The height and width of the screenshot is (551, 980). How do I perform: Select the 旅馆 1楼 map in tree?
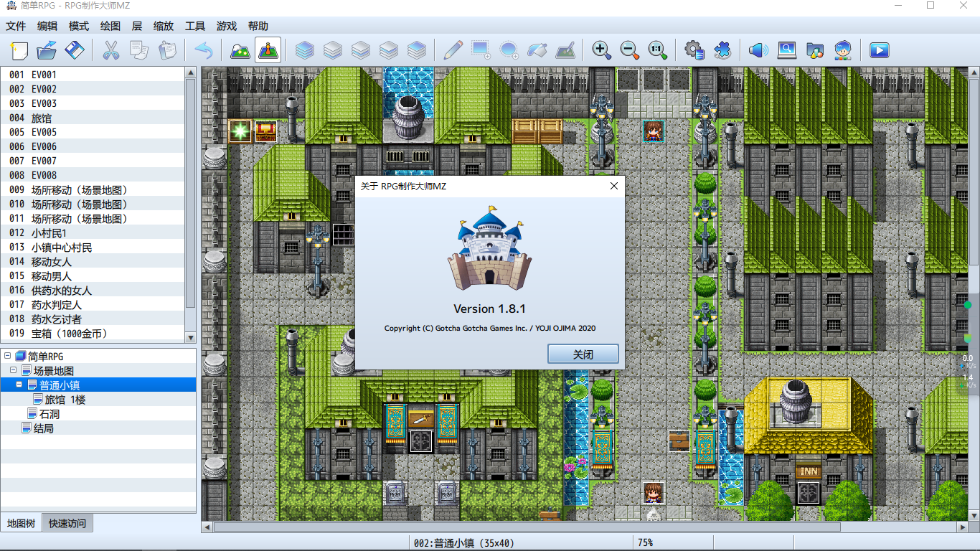pyautogui.click(x=65, y=400)
